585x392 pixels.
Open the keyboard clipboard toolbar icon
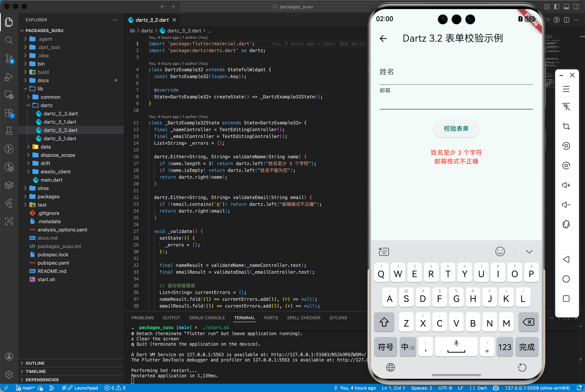384,251
